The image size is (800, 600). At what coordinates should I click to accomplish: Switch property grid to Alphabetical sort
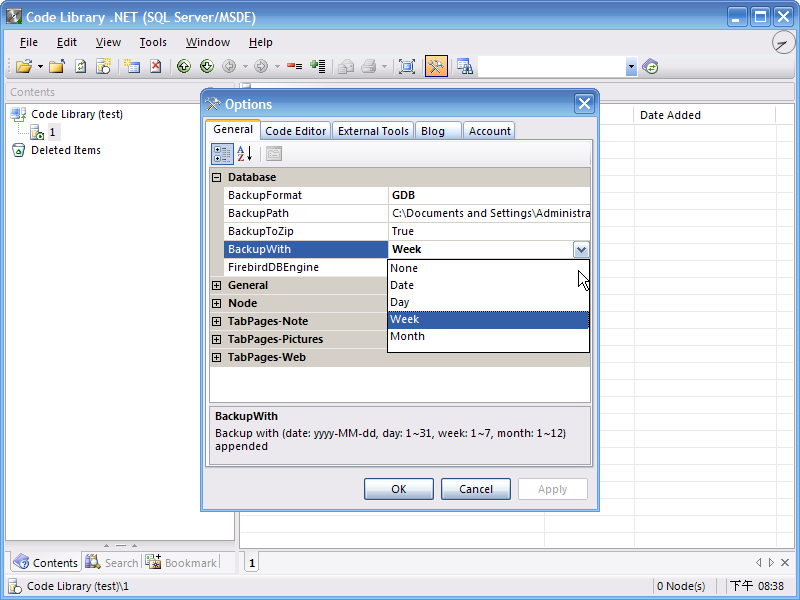click(x=245, y=154)
